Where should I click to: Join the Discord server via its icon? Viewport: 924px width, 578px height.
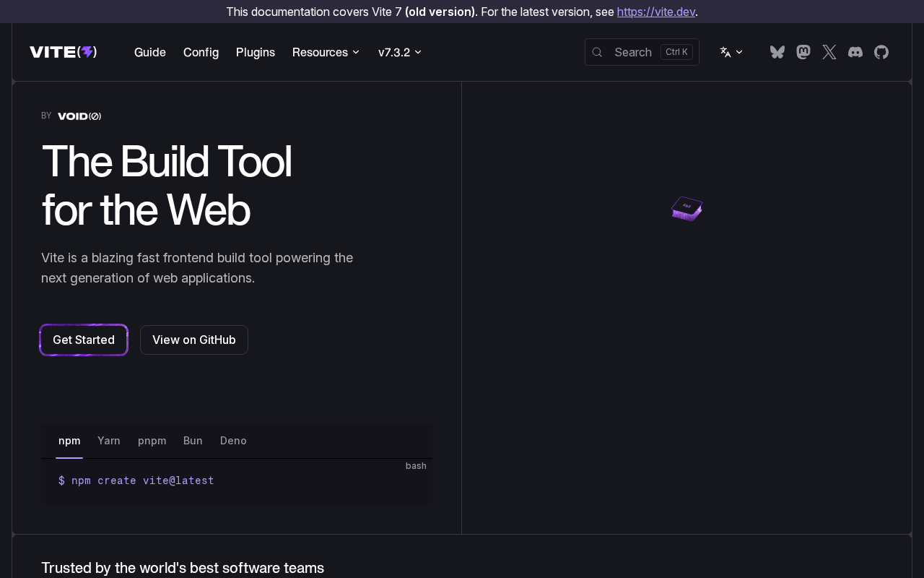pyautogui.click(x=855, y=52)
